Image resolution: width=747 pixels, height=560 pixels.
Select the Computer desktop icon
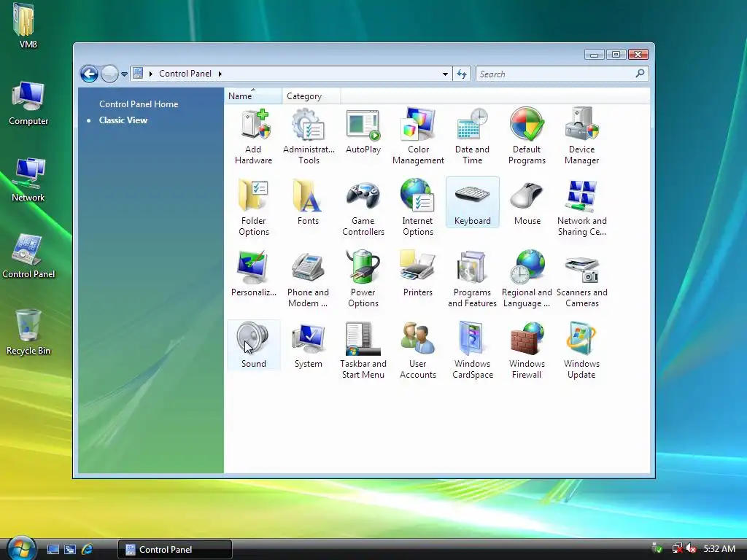28,104
